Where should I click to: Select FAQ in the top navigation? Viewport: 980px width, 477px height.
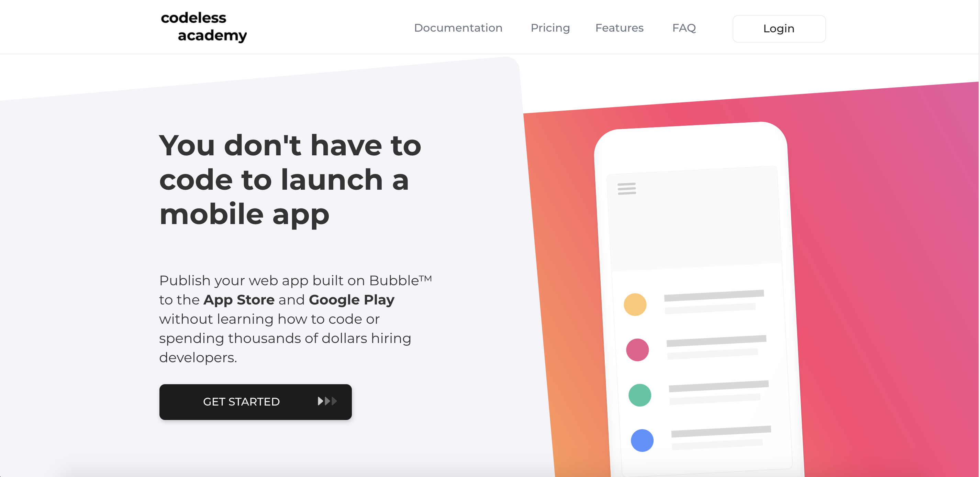684,28
